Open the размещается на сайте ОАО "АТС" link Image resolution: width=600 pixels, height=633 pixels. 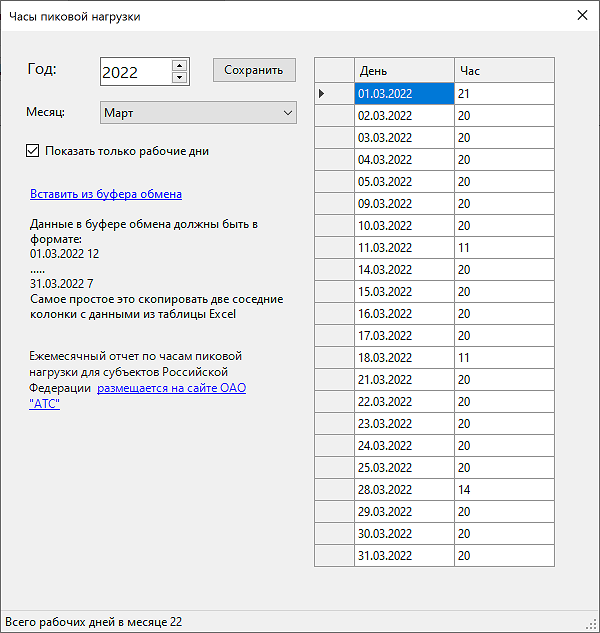[x=172, y=388]
